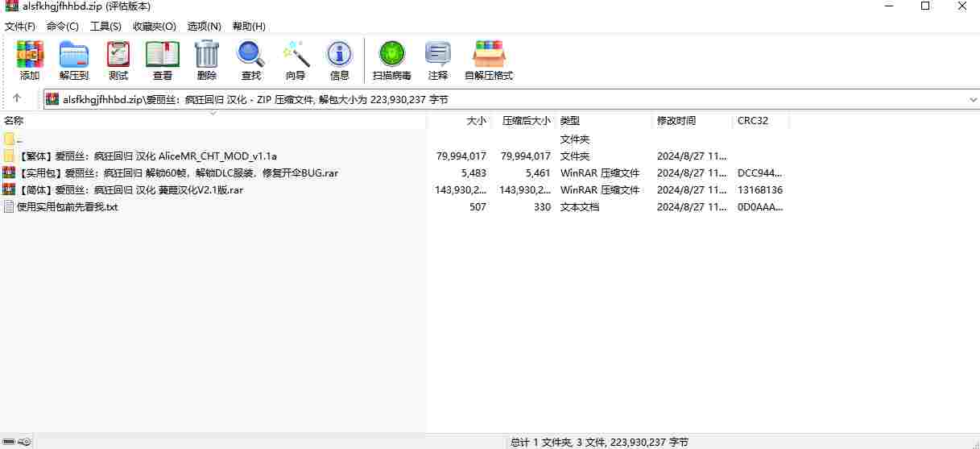The height and width of the screenshot is (449, 980).
Task: Click packed size value 330
Action: pos(542,206)
